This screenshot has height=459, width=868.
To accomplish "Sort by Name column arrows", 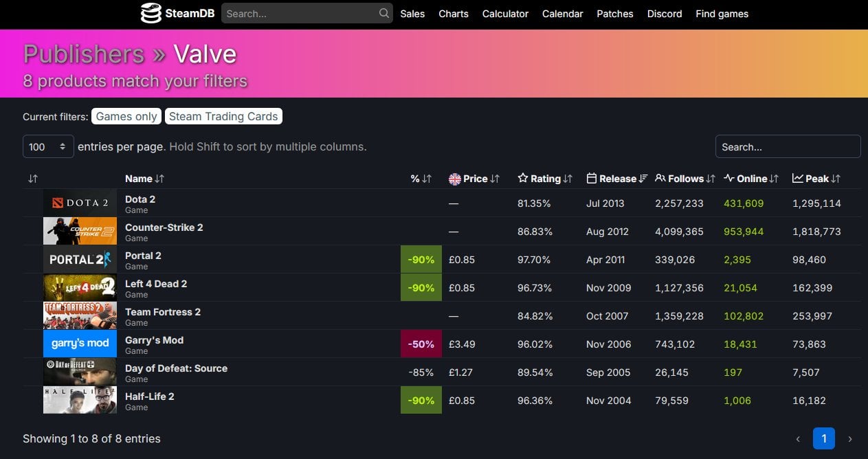I will (145, 179).
